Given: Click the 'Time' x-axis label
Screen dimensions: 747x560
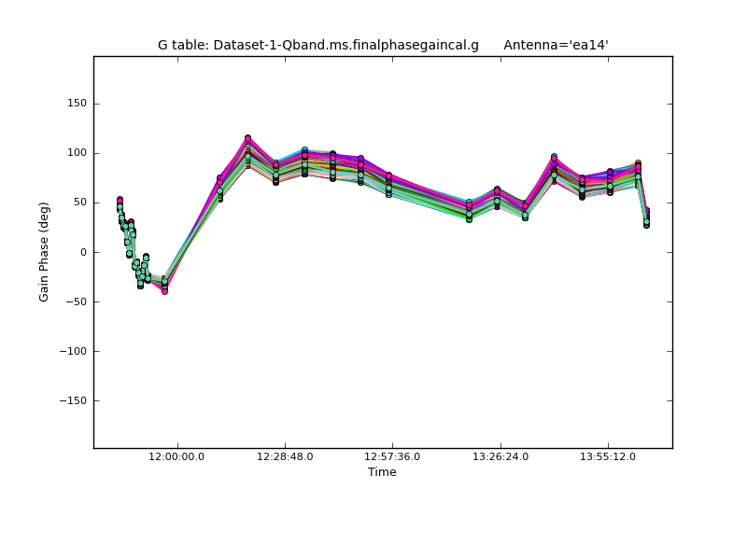Looking at the screenshot, I should click(382, 472).
